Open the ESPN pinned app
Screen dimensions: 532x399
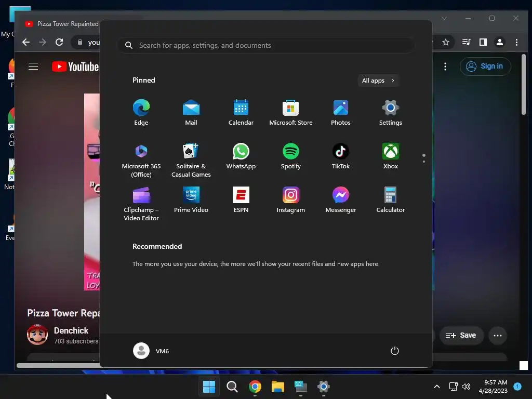tap(241, 200)
